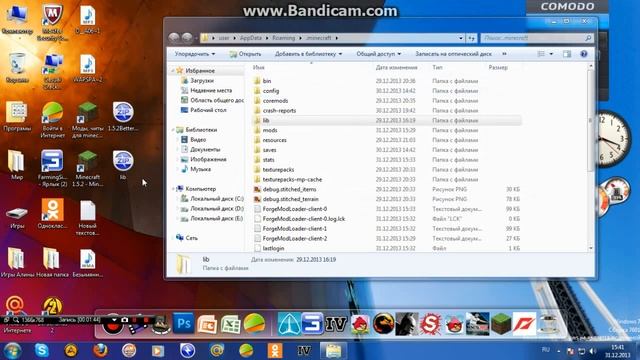Open the view options dropdown arrow

[551, 54]
